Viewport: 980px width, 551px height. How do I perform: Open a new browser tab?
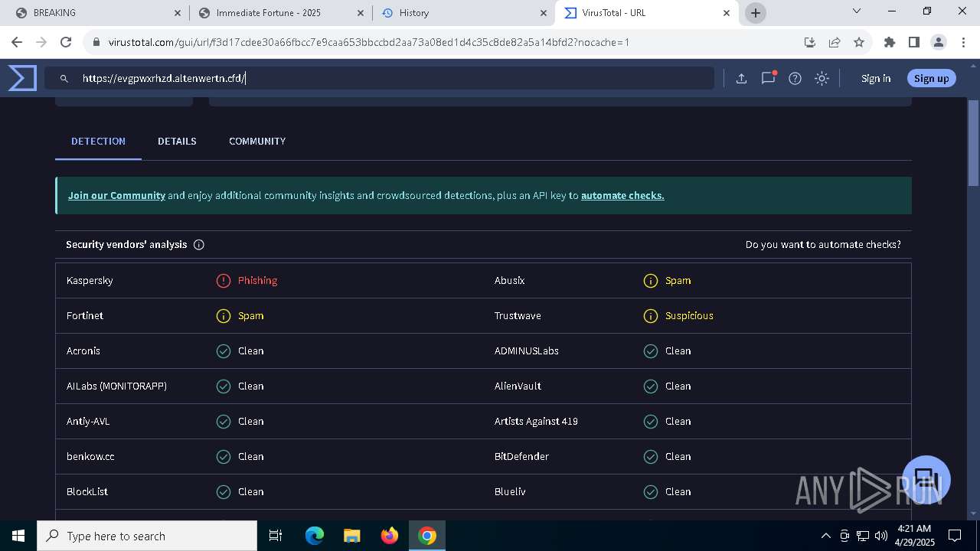pyautogui.click(x=756, y=12)
